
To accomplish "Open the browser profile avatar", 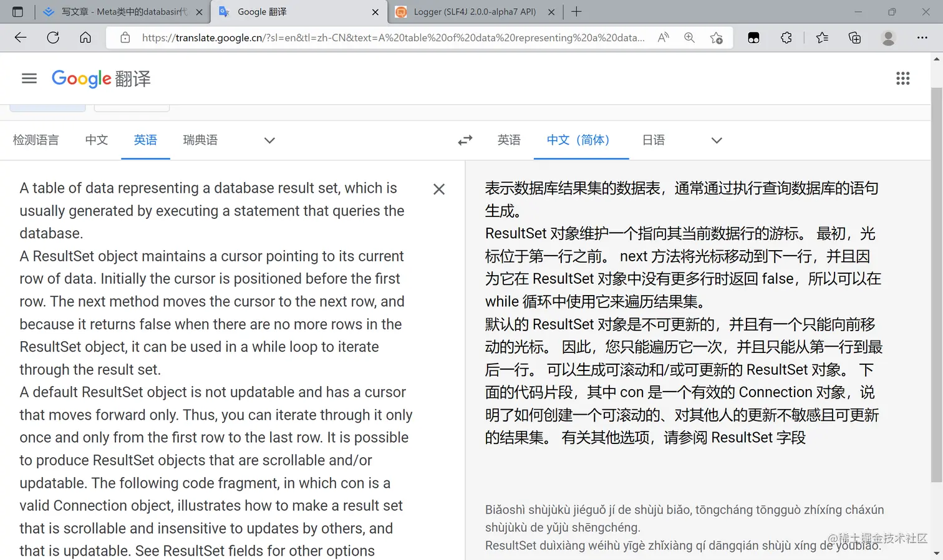I will coord(888,37).
